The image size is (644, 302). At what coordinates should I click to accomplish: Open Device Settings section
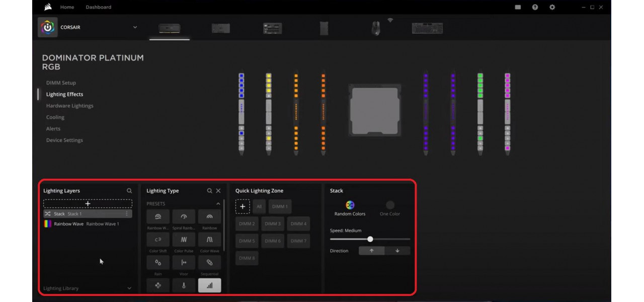point(64,140)
